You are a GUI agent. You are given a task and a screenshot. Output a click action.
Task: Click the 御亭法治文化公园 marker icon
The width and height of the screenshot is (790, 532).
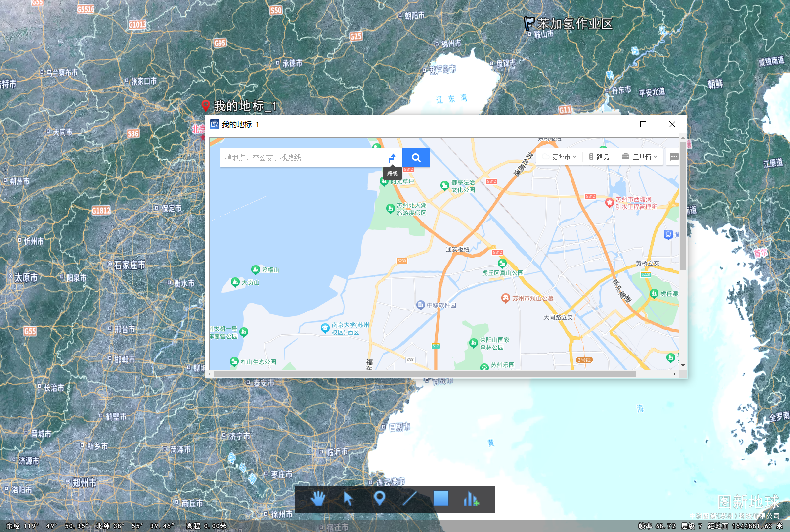tap(444, 185)
